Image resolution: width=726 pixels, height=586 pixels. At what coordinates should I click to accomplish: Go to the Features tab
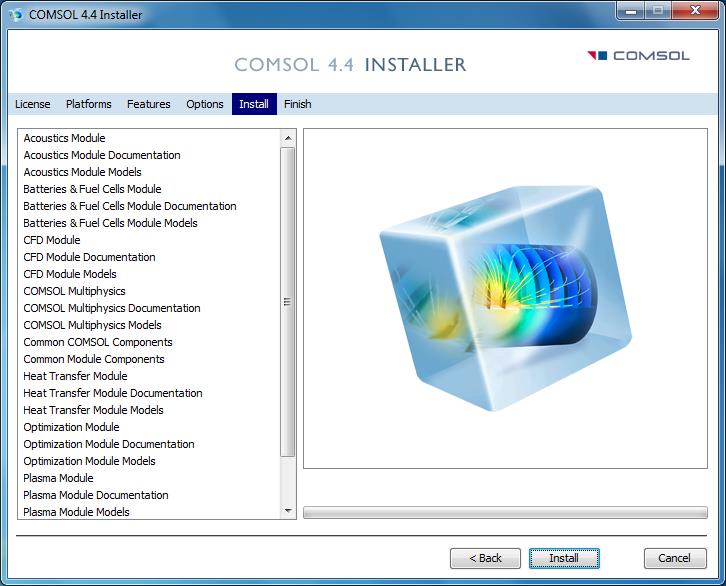click(x=148, y=104)
